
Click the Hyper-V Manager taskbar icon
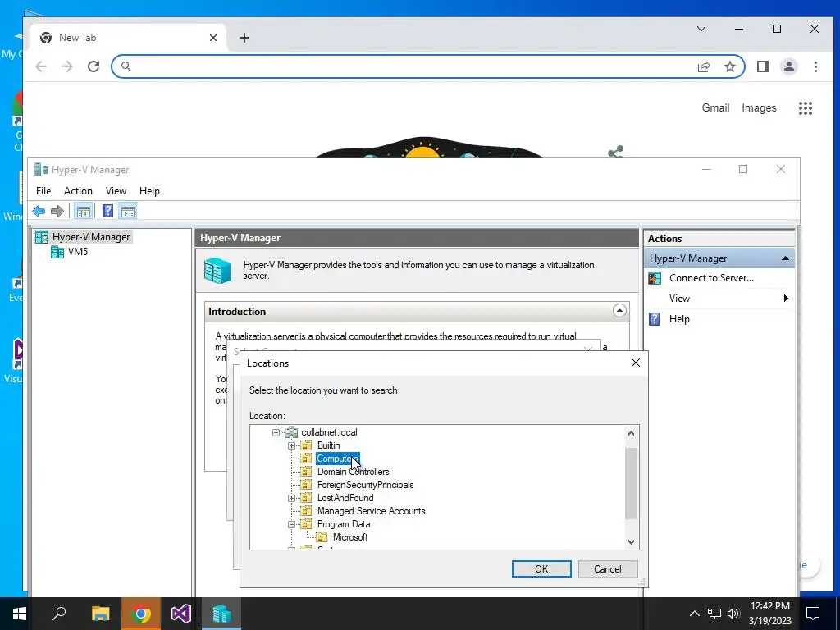pyautogui.click(x=221, y=614)
